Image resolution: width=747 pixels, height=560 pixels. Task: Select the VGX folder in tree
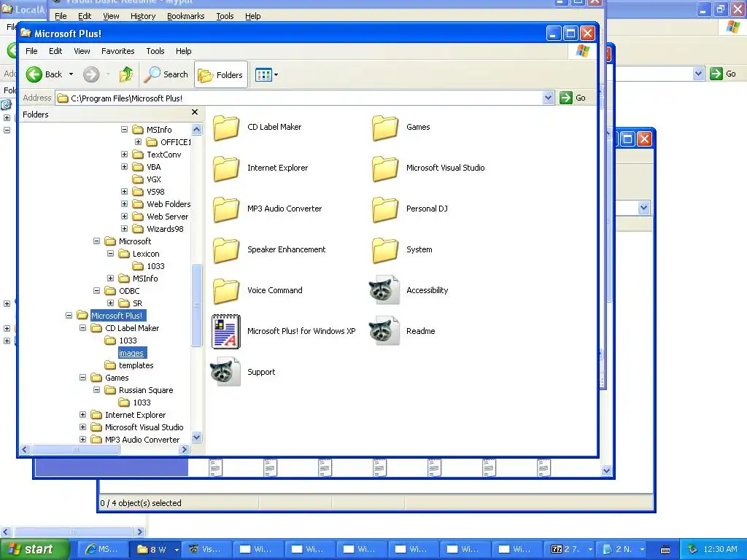[153, 179]
